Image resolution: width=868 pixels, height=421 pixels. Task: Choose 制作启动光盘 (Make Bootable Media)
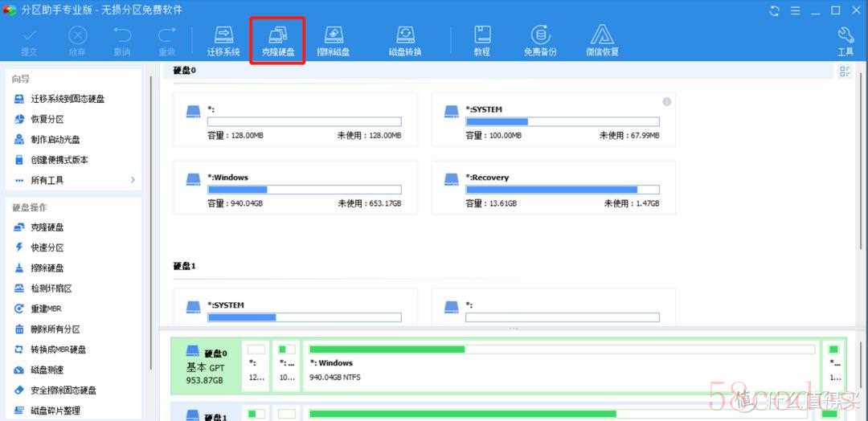tap(47, 140)
